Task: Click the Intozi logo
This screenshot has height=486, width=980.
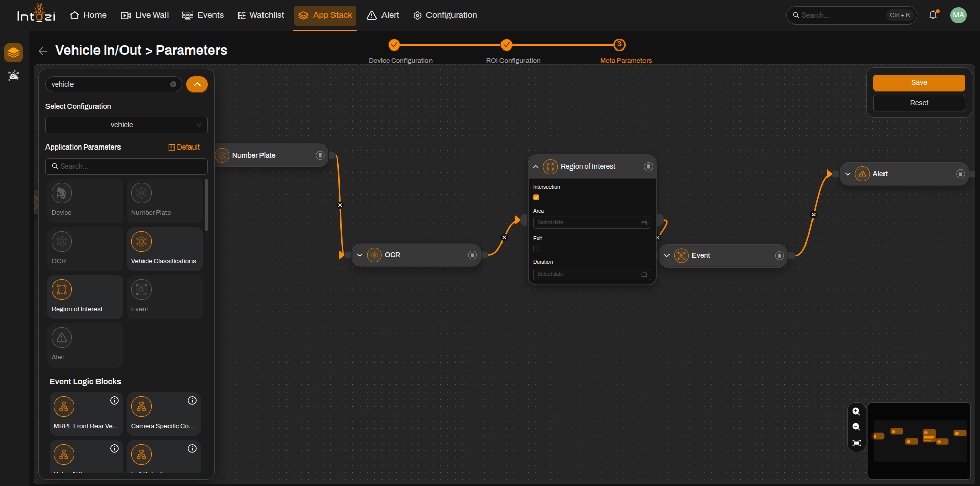Action: click(x=36, y=14)
